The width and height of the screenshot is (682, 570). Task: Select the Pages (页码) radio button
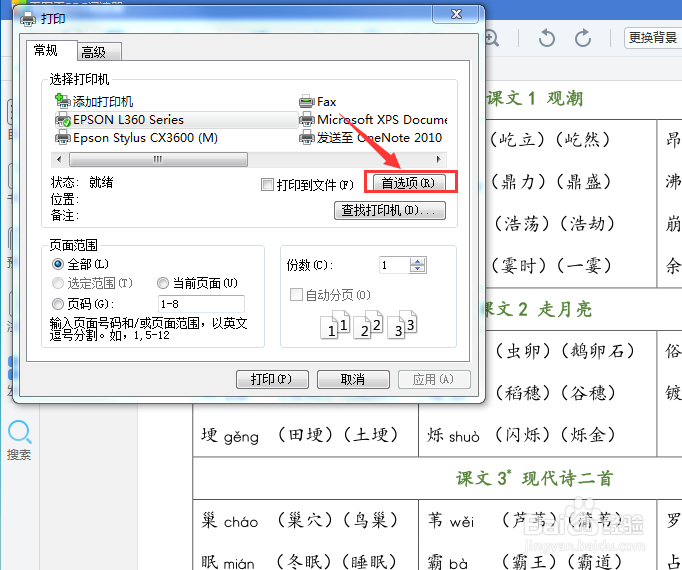(x=57, y=303)
